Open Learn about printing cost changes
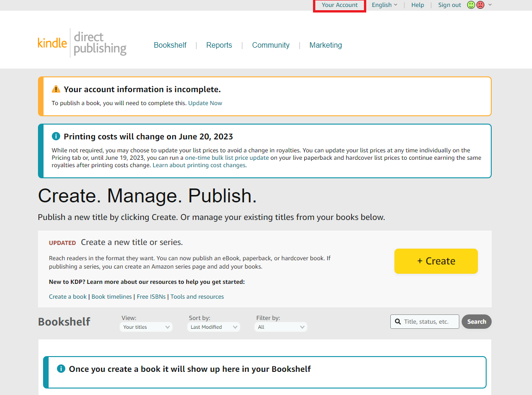The width and height of the screenshot is (532, 395). (x=199, y=165)
